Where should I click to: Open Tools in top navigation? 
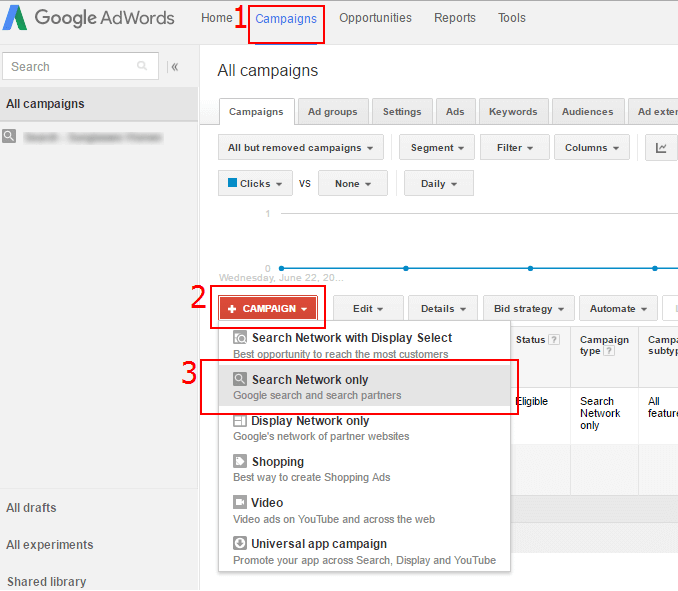click(x=512, y=18)
